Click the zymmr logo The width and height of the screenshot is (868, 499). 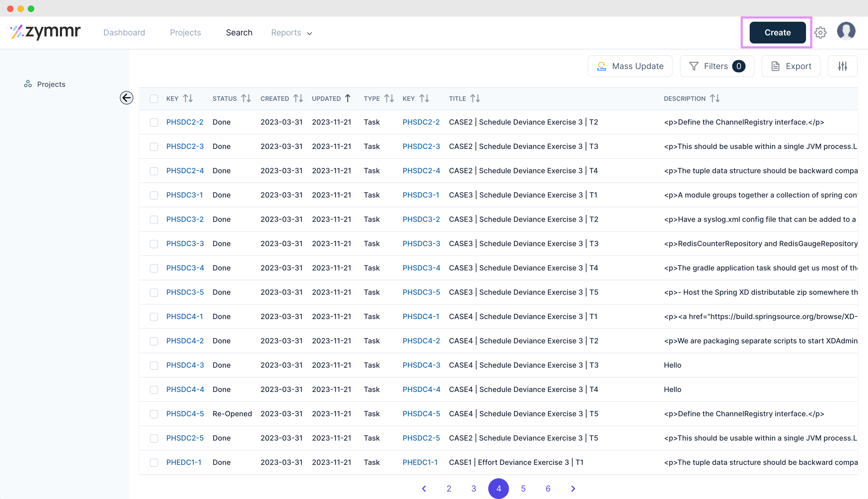[45, 32]
